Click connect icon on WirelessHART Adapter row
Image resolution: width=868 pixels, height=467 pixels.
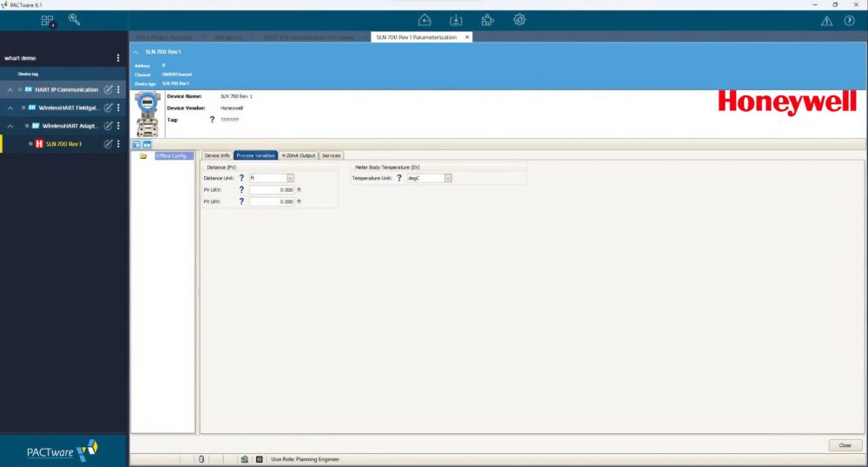[x=108, y=126]
